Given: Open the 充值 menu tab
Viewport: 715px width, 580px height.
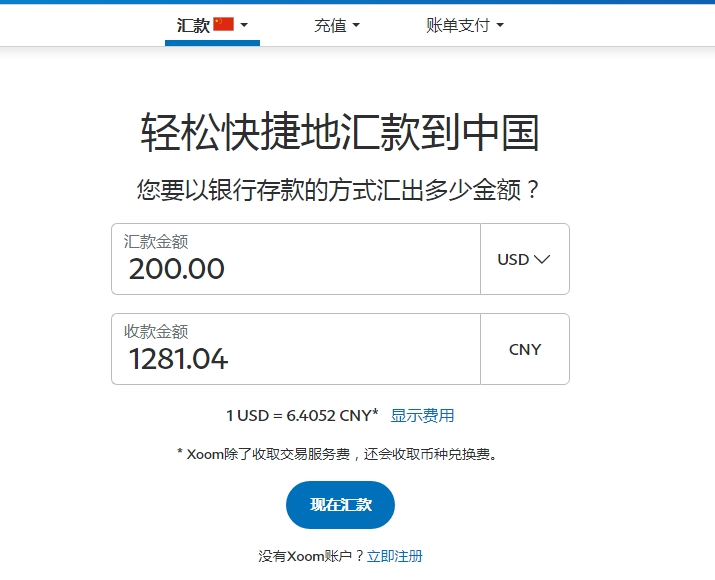Looking at the screenshot, I should pos(330,26).
